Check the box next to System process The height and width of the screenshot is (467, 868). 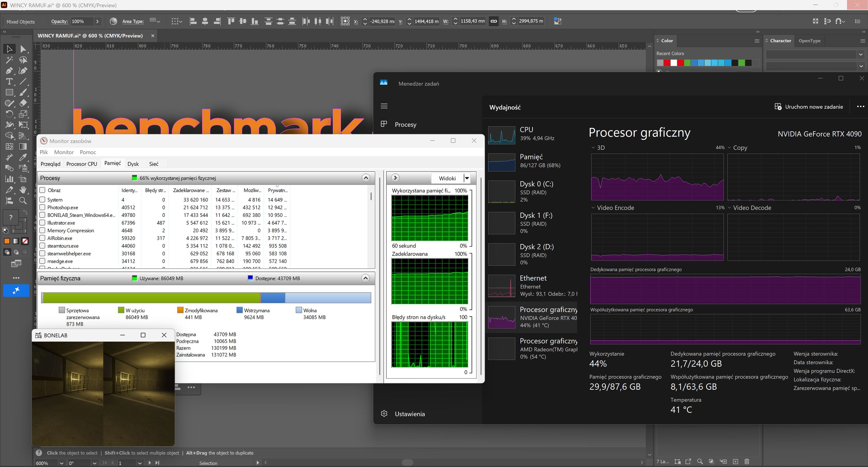pos(42,200)
